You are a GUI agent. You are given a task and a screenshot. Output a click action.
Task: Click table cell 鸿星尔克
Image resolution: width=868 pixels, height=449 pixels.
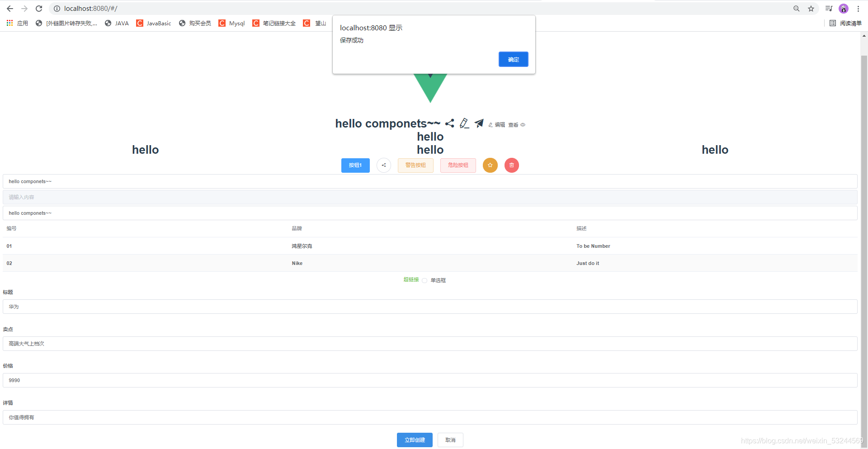click(x=302, y=246)
